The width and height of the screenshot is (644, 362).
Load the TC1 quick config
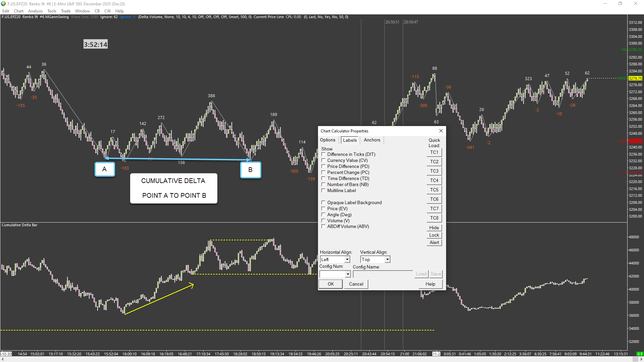434,153
